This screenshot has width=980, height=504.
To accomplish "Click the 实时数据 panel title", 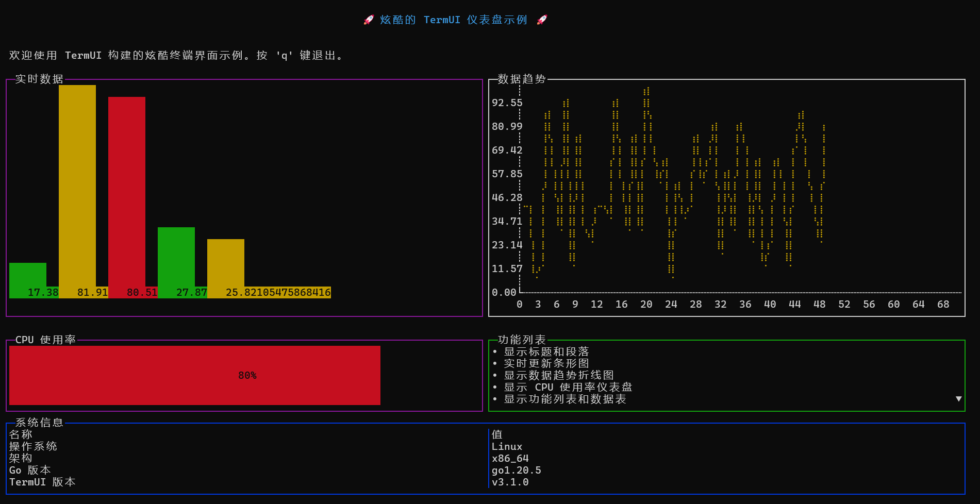I will [x=39, y=79].
